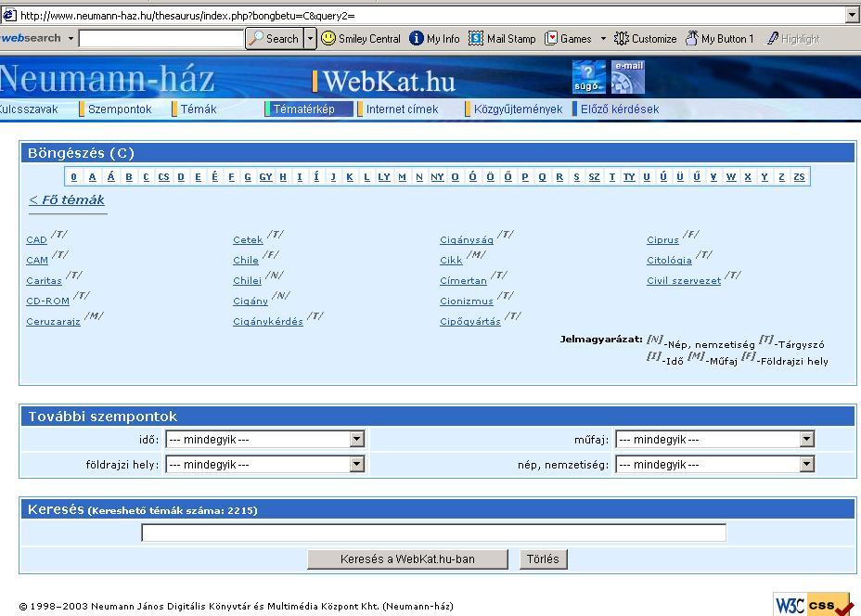Browse letter TY in the alphabet bar
This screenshot has width=861, height=616.
click(x=629, y=177)
